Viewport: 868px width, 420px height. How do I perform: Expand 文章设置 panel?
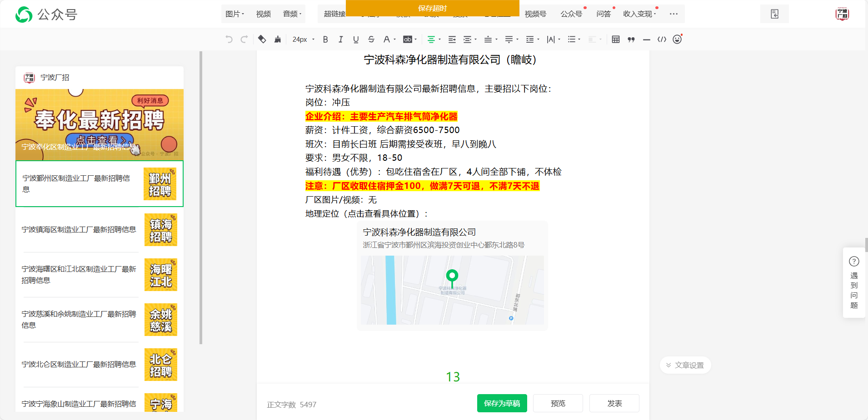coord(685,365)
